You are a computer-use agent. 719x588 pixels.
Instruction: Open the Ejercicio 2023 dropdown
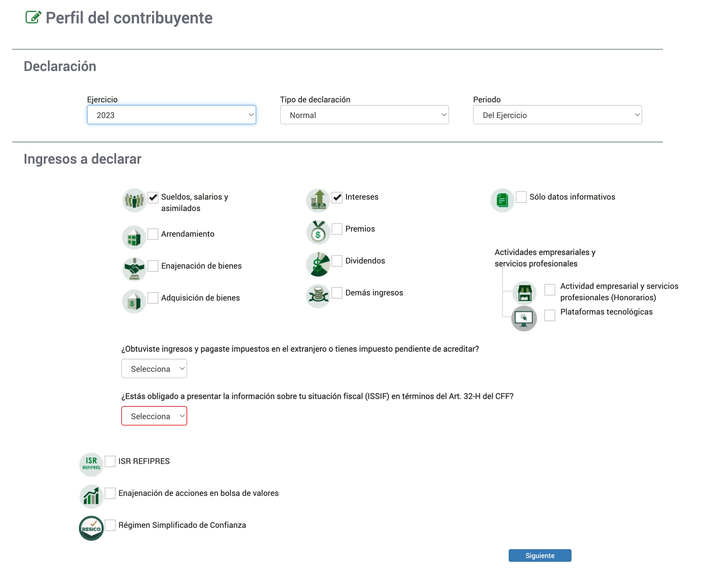(171, 115)
